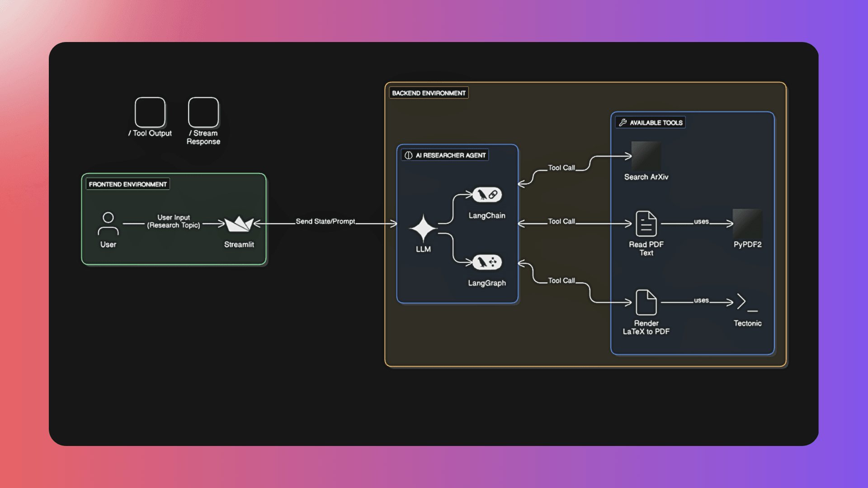Select the Tool Output square node
This screenshot has width=868, height=488.
point(150,113)
